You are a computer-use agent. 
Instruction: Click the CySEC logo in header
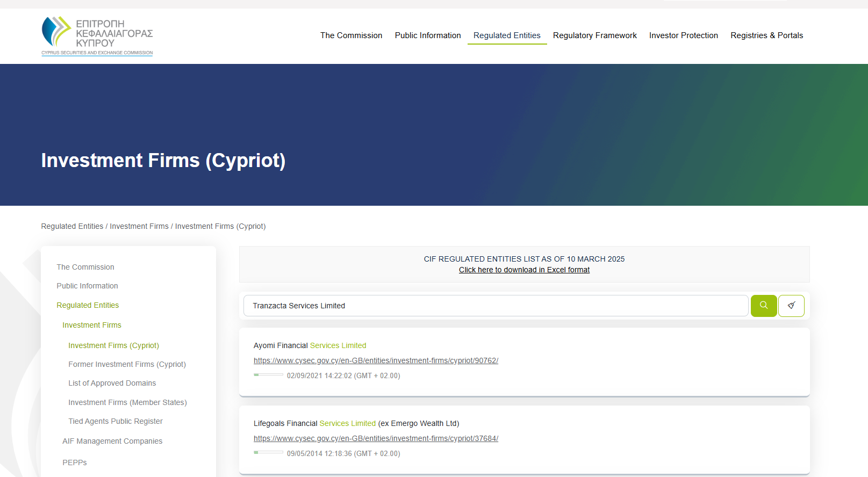pyautogui.click(x=97, y=36)
